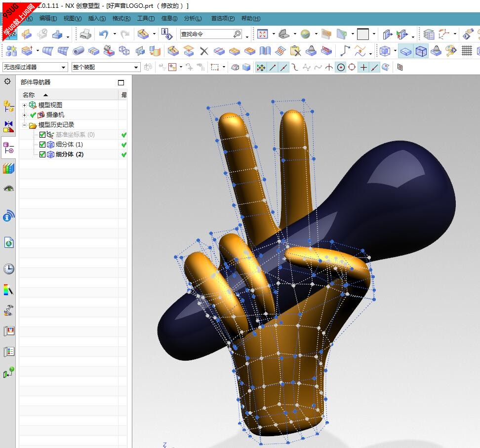Toggle the snap point enable button

coord(261,67)
